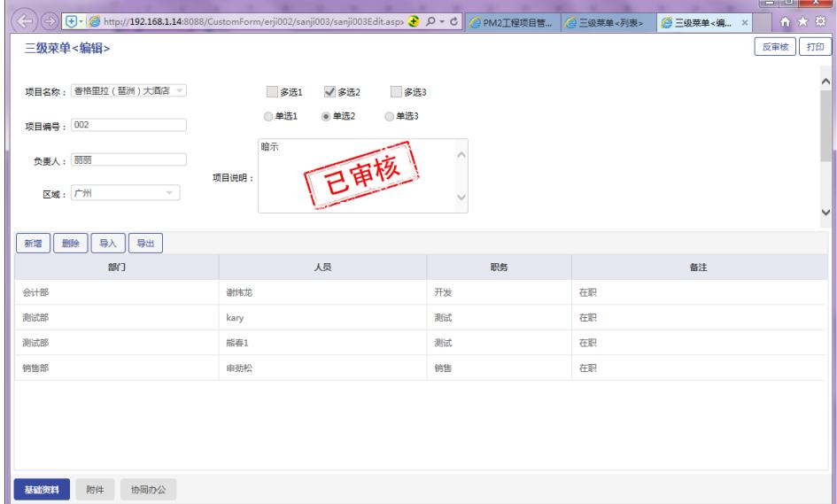This screenshot has height=504, width=837.
Task: Open the 区域 dropdown showing 广州
Action: click(169, 192)
